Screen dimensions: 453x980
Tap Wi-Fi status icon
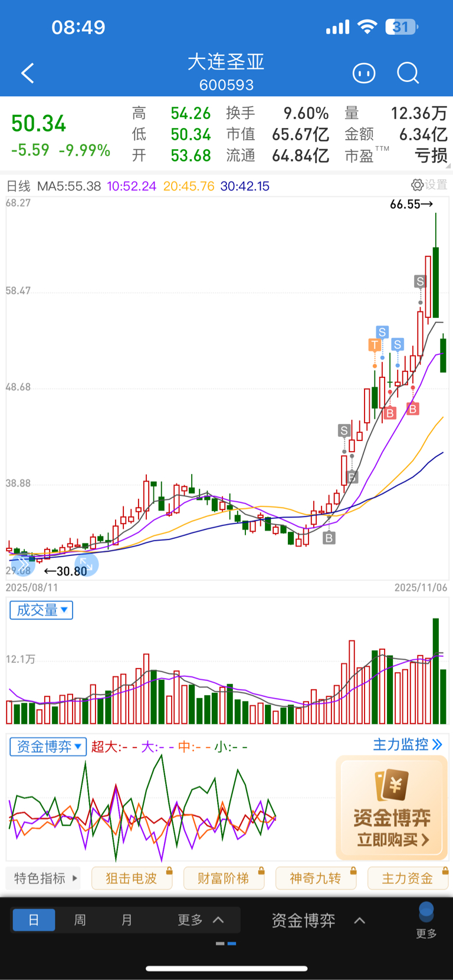pos(367,27)
